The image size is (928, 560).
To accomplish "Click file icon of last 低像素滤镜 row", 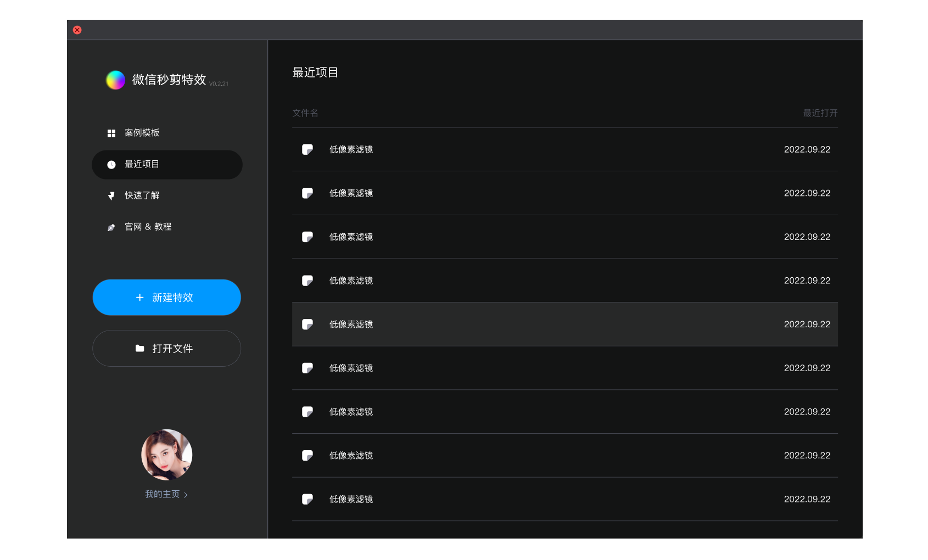I will [x=308, y=499].
